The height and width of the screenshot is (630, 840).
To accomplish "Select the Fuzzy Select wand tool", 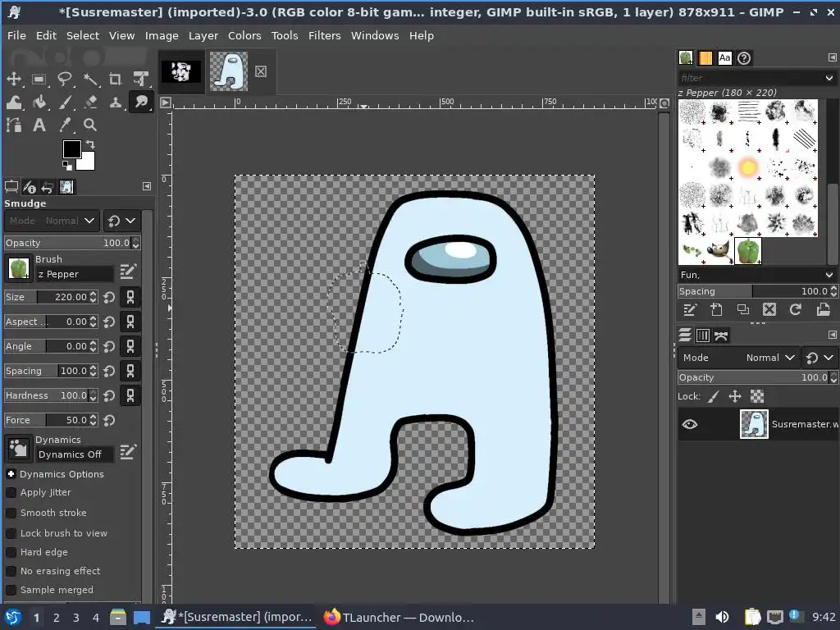I will tap(90, 80).
